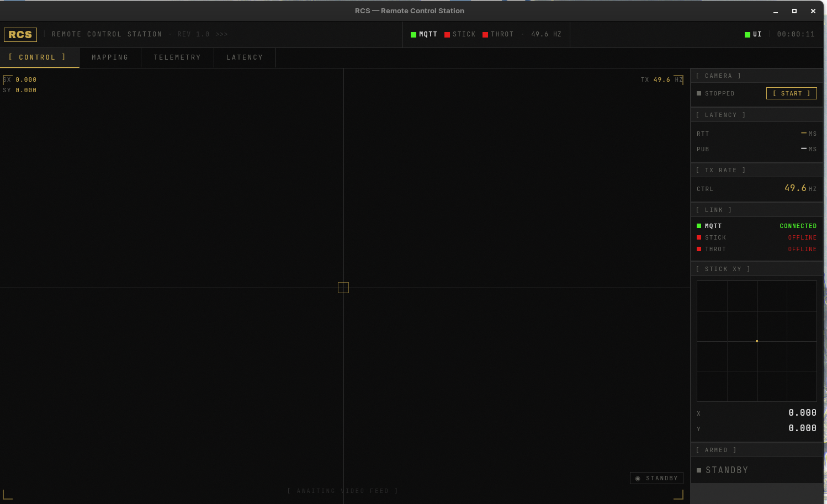Click the MQTT green square in LINK panel
The width and height of the screenshot is (827, 504).
click(x=699, y=226)
